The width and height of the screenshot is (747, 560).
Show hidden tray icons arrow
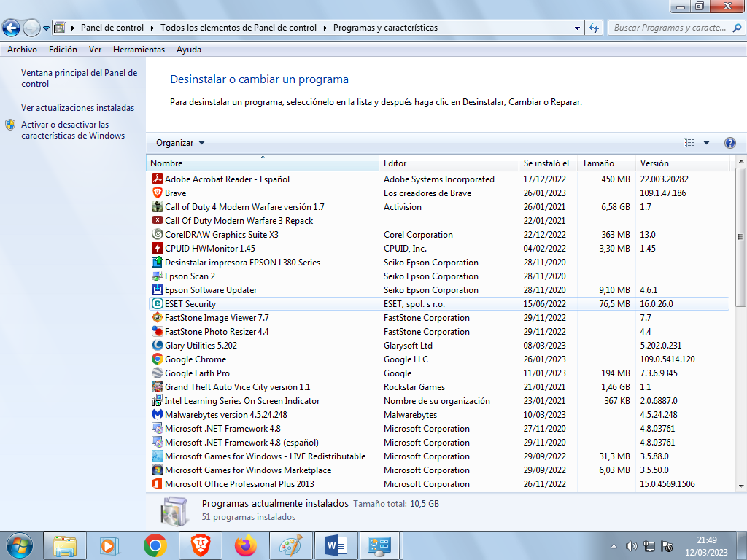pos(614,546)
